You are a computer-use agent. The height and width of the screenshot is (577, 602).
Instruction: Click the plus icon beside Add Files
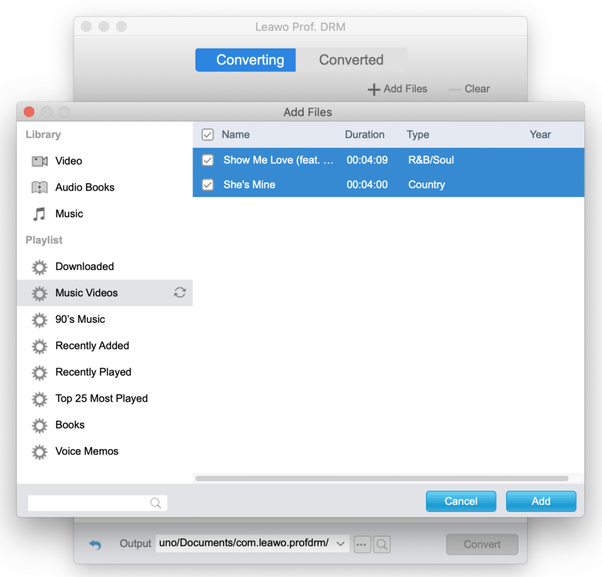coord(374,89)
